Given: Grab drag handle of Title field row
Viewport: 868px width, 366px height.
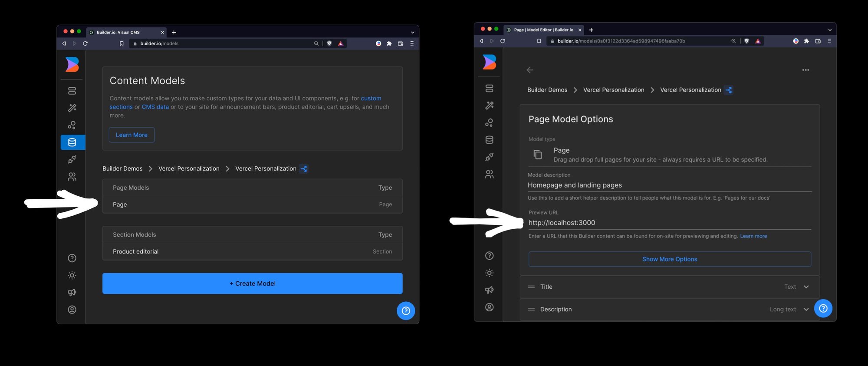Looking at the screenshot, I should click(531, 287).
